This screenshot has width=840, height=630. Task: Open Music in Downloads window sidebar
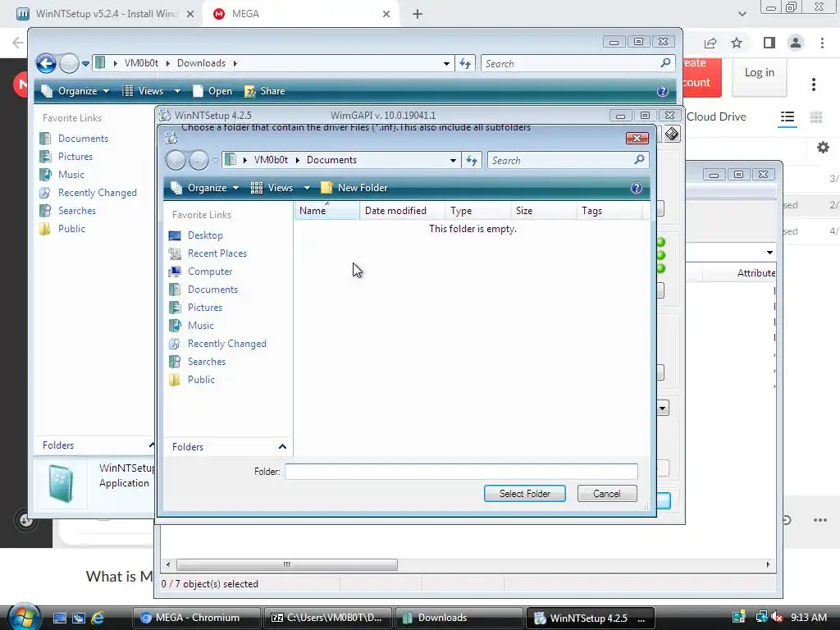coord(71,175)
